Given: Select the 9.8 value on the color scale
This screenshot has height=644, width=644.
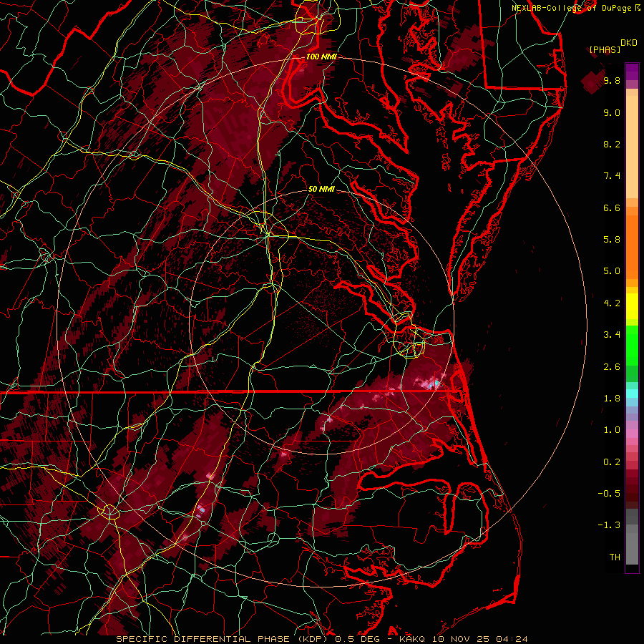Looking at the screenshot, I should 612,80.
